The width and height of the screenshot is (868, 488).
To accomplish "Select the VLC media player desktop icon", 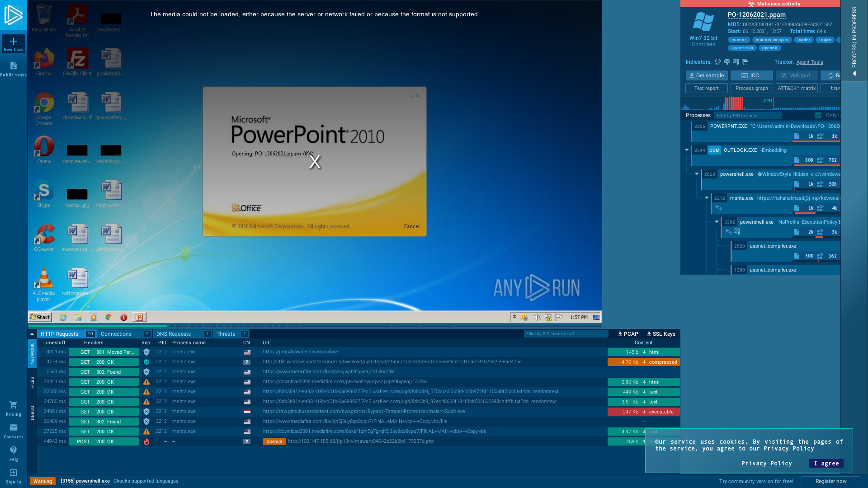I will [x=44, y=284].
